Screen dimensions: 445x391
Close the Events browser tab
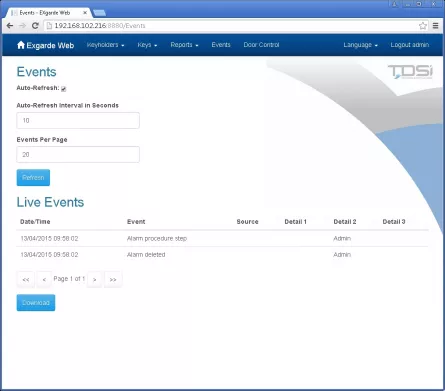tap(85, 13)
